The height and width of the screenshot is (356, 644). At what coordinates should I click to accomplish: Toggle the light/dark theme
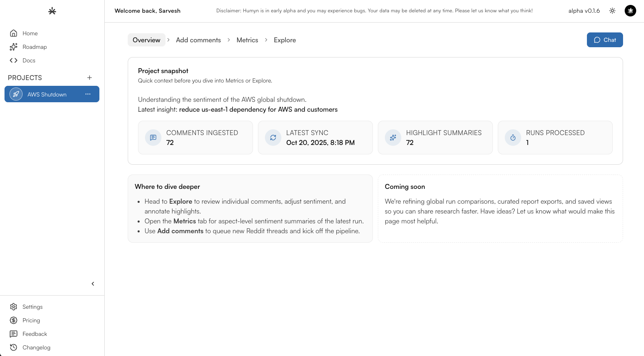(x=612, y=11)
